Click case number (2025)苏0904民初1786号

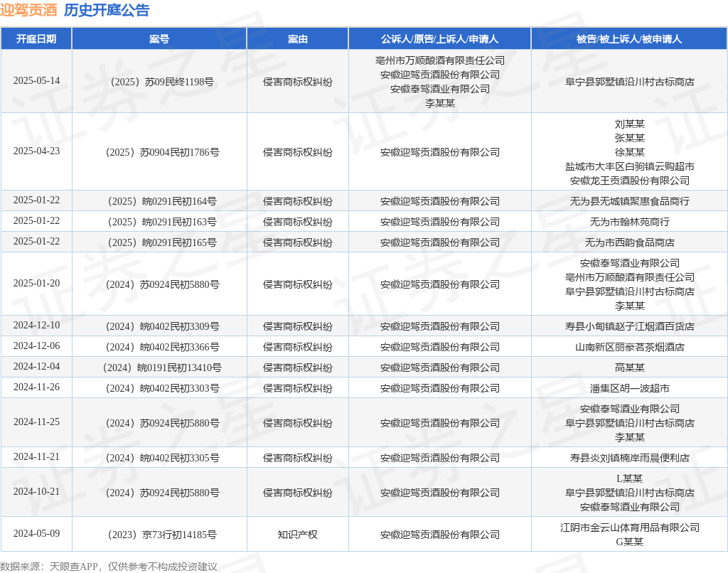(162, 152)
